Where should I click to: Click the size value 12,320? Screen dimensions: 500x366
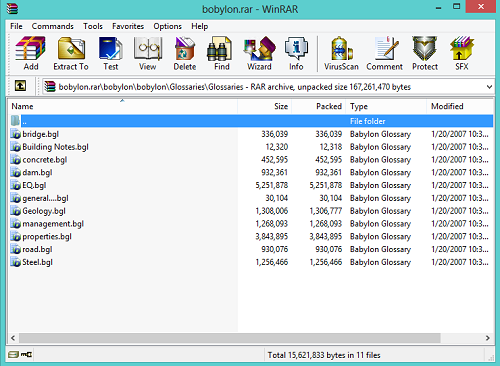pos(277,147)
